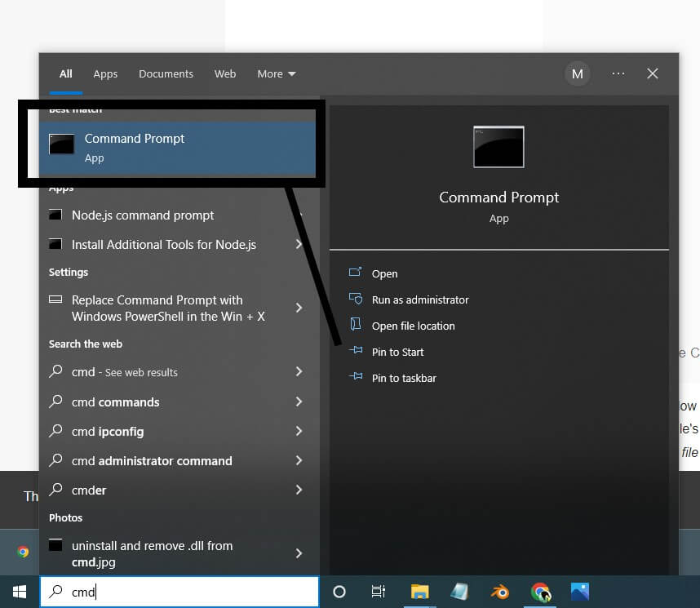The width and height of the screenshot is (700, 608).
Task: Open Install Additional Tools for Node.js
Action: pos(164,245)
